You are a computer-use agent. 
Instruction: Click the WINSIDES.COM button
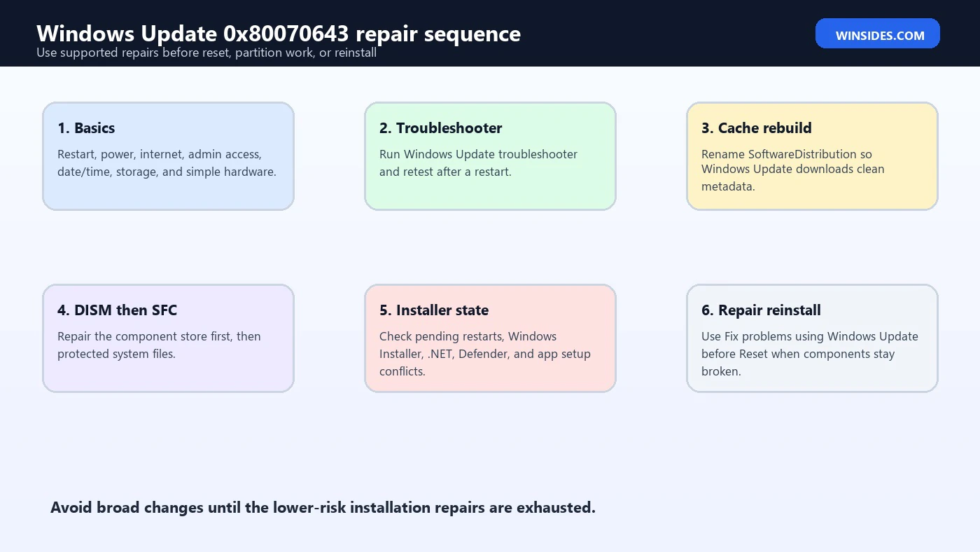click(878, 34)
